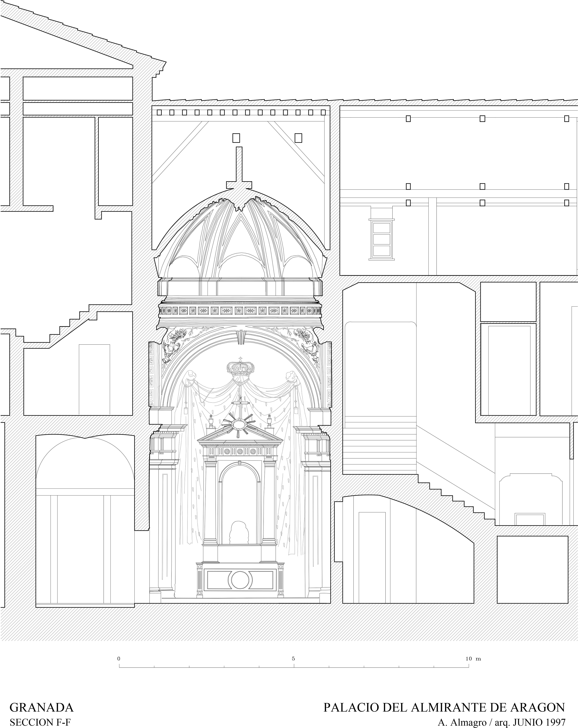Click the scale bar label 5

coord(293,658)
